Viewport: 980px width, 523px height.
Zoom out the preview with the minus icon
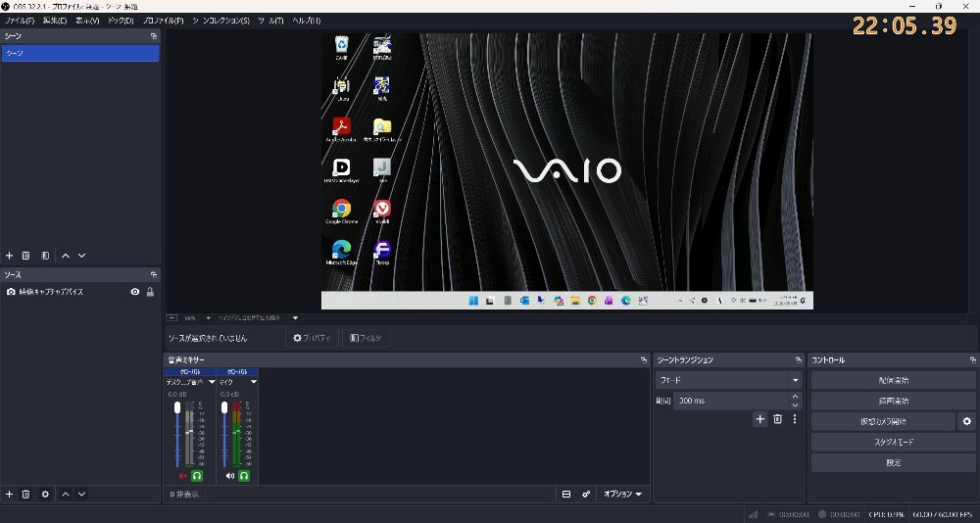click(x=171, y=317)
